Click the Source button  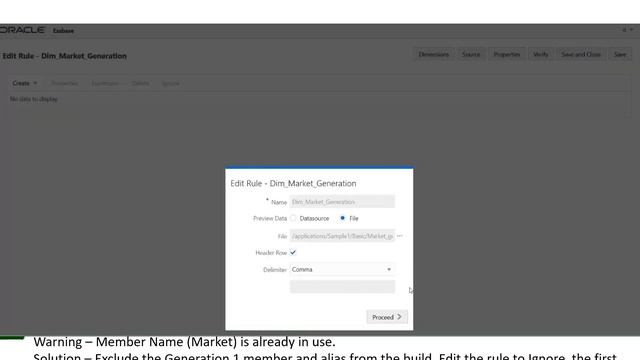tap(471, 54)
